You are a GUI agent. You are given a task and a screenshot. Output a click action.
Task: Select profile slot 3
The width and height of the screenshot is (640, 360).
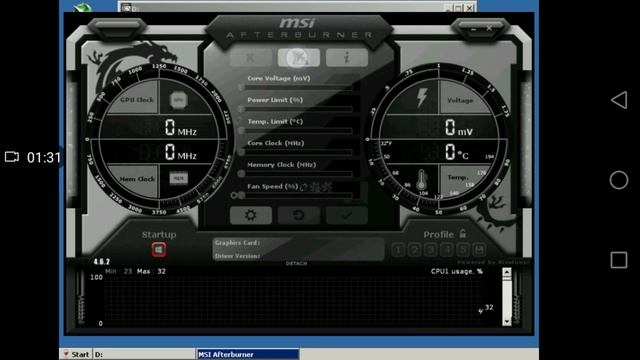431,249
